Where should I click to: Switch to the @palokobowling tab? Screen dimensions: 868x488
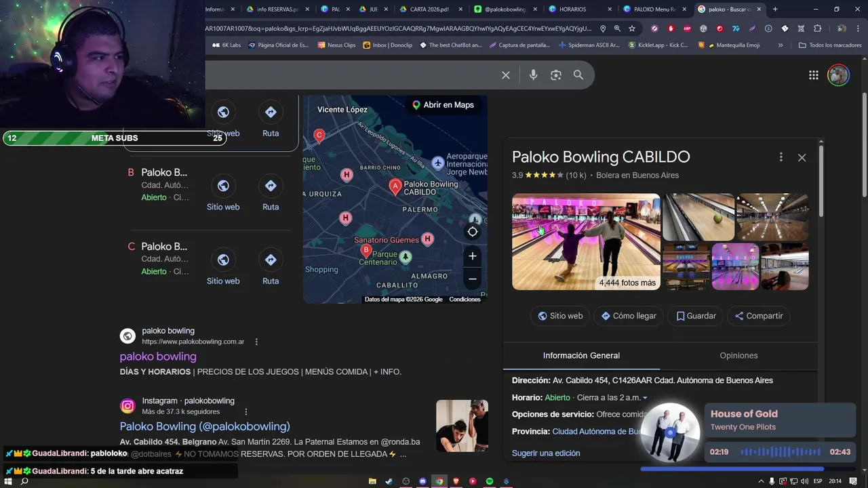pos(505,9)
